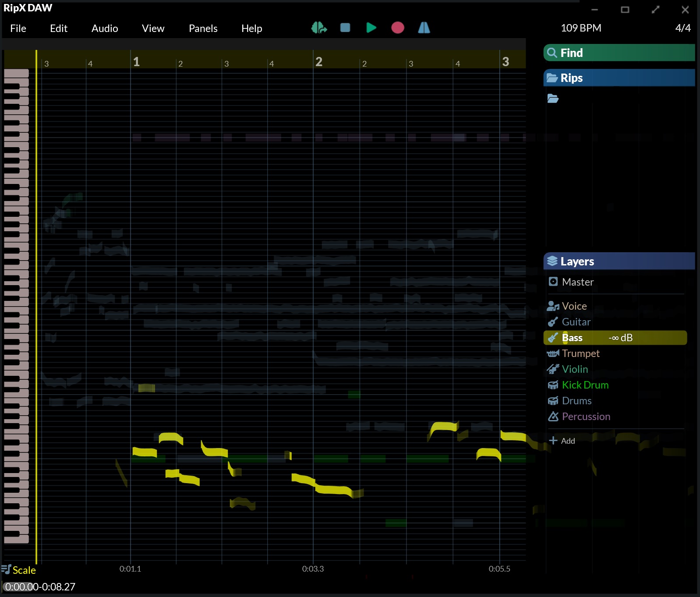
Task: Click the Percussion layer icon
Action: pyautogui.click(x=553, y=417)
